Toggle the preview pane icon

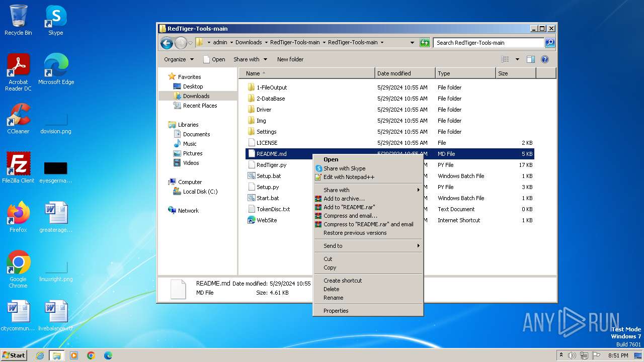click(530, 59)
